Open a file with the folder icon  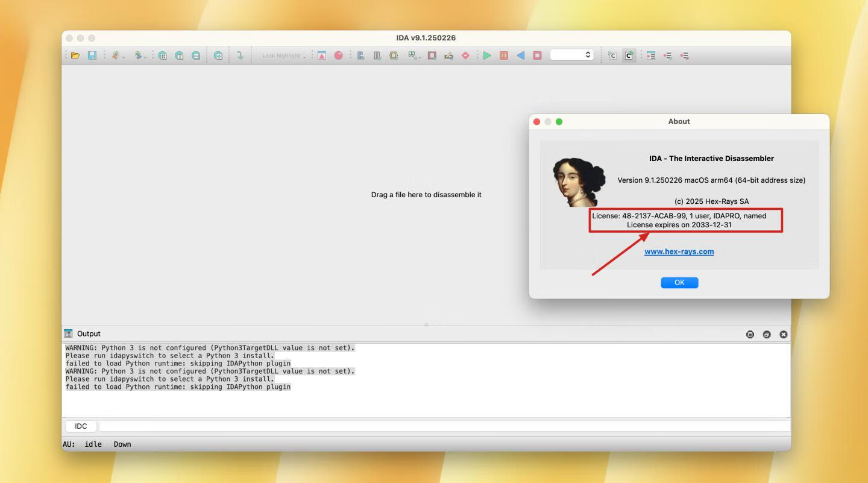pyautogui.click(x=75, y=55)
